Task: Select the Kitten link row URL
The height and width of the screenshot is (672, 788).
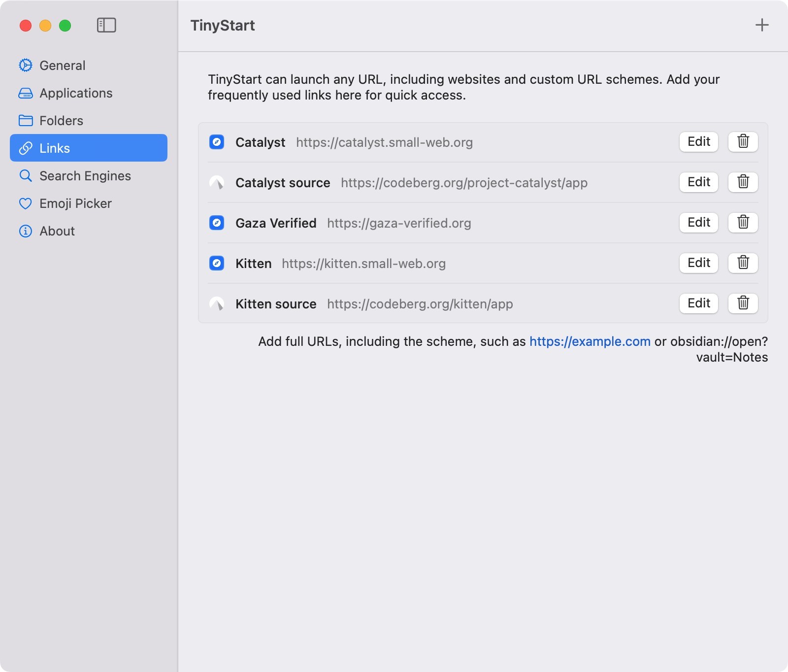Action: [x=363, y=264]
